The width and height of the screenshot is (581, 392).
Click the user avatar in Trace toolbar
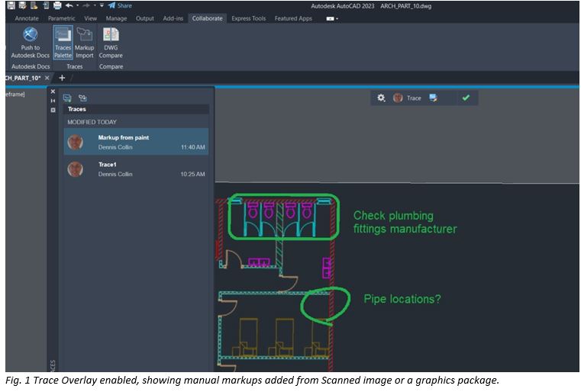[398, 98]
